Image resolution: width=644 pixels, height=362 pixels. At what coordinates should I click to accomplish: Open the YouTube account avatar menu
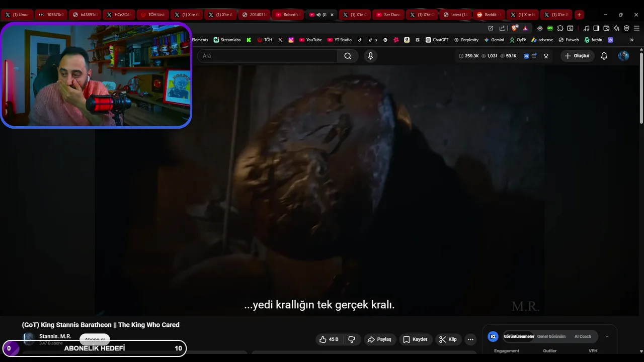pos(623,56)
